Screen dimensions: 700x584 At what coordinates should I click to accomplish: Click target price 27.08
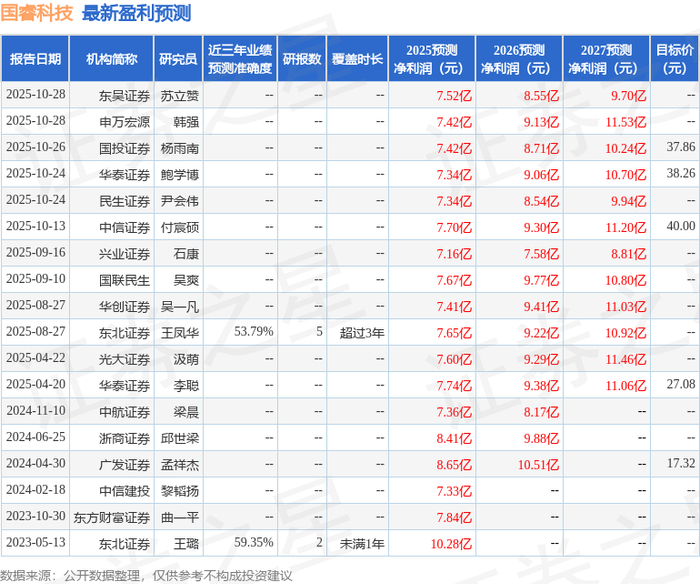pyautogui.click(x=681, y=384)
